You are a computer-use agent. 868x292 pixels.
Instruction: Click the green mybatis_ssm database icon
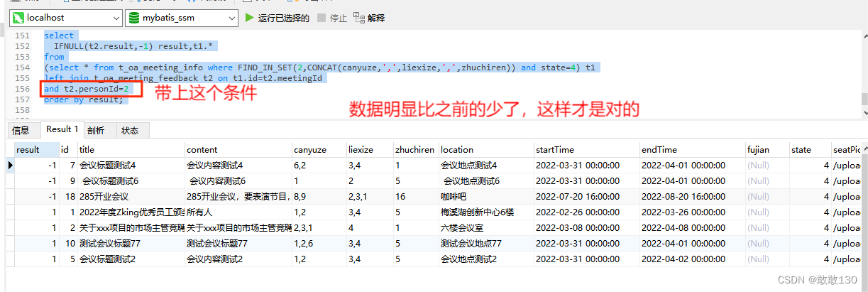click(134, 18)
